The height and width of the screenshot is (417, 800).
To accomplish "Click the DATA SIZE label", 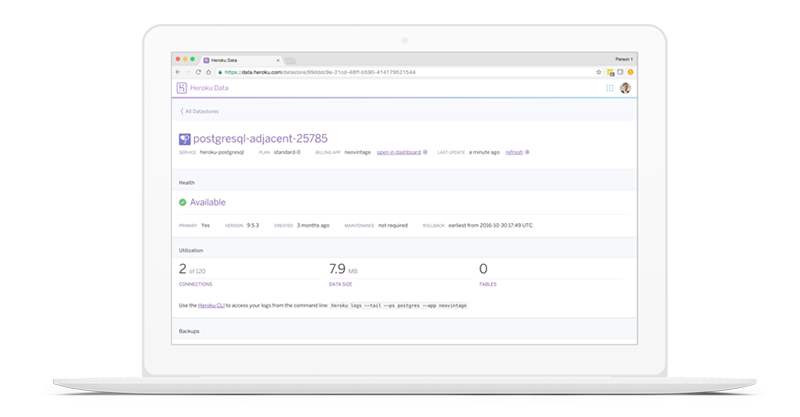I will click(x=340, y=284).
